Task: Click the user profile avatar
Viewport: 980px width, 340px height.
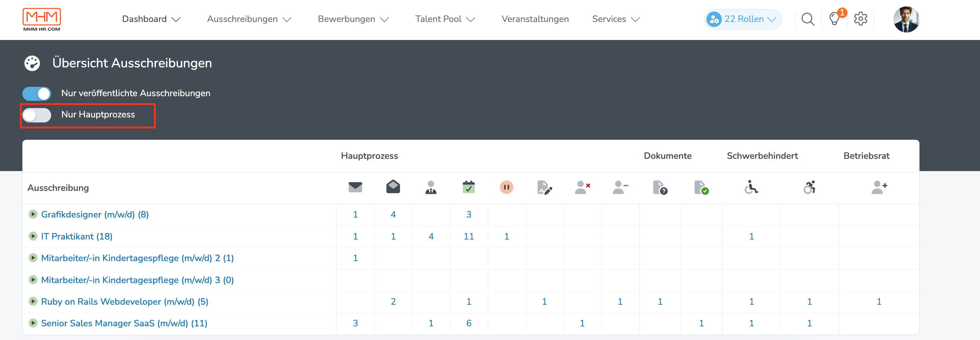Action: pos(906,19)
